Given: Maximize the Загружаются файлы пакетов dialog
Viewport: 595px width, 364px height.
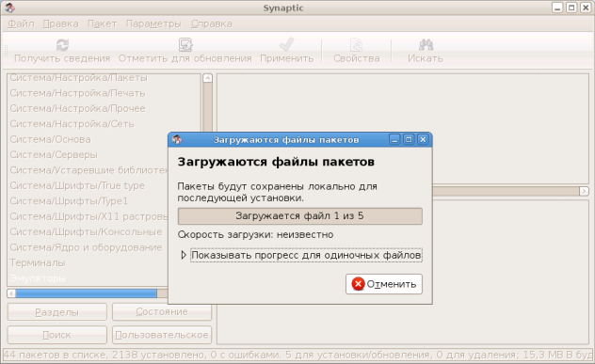Looking at the screenshot, I should click(409, 139).
